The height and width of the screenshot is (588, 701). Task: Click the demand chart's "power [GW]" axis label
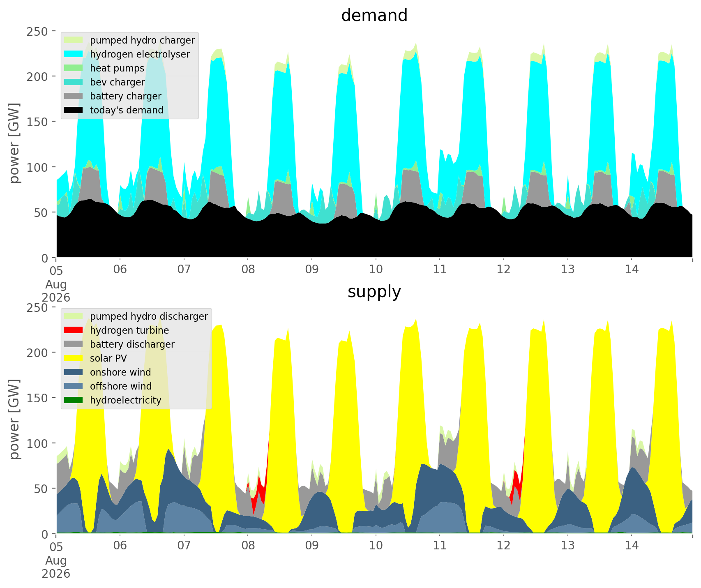pyautogui.click(x=15, y=143)
